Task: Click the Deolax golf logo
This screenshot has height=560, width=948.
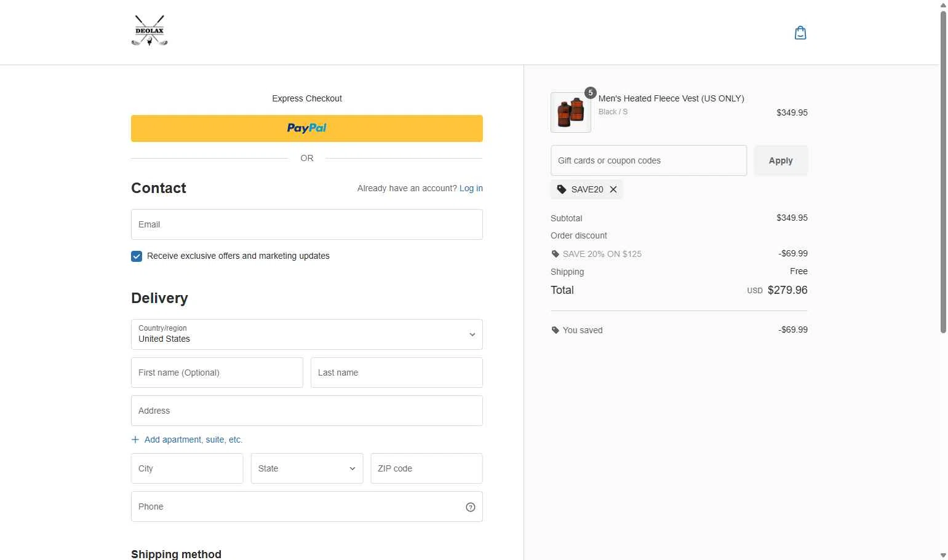Action: click(149, 31)
